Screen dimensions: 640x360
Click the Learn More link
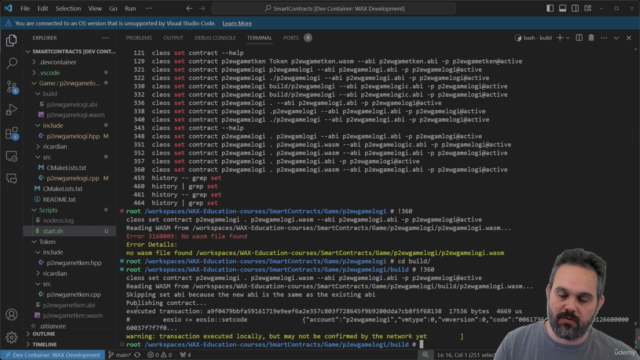(x=237, y=23)
